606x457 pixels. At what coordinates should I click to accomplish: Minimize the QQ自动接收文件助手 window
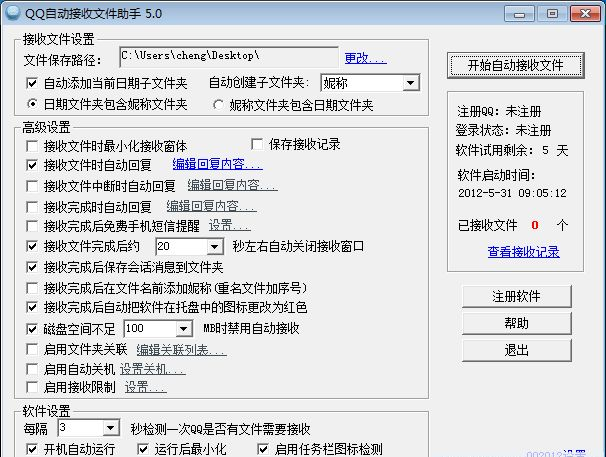pyautogui.click(x=519, y=14)
